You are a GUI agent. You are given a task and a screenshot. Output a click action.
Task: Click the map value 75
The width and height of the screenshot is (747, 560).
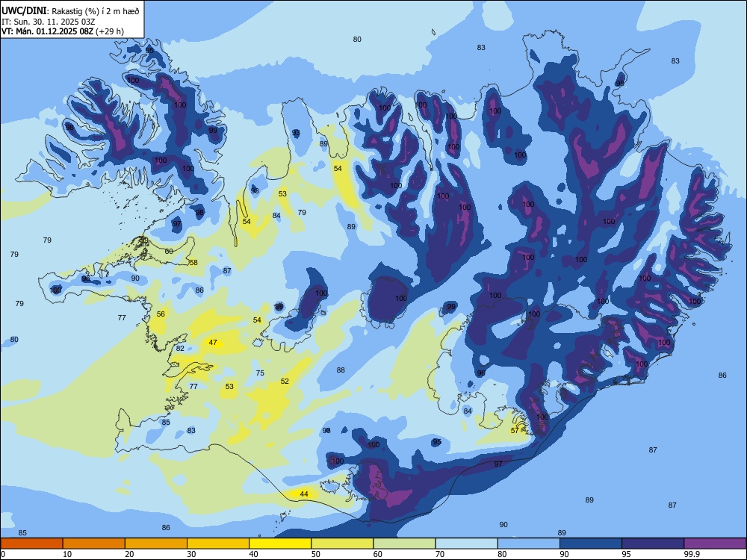(x=260, y=373)
